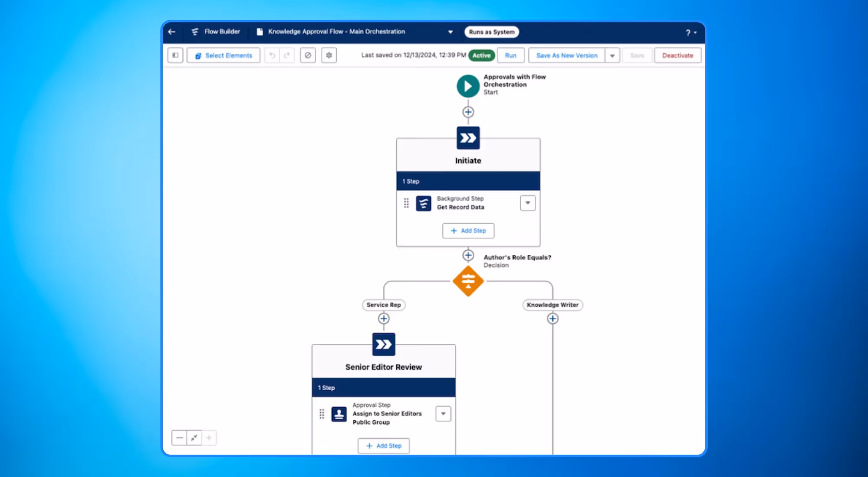Click the flow document icon

[260, 32]
